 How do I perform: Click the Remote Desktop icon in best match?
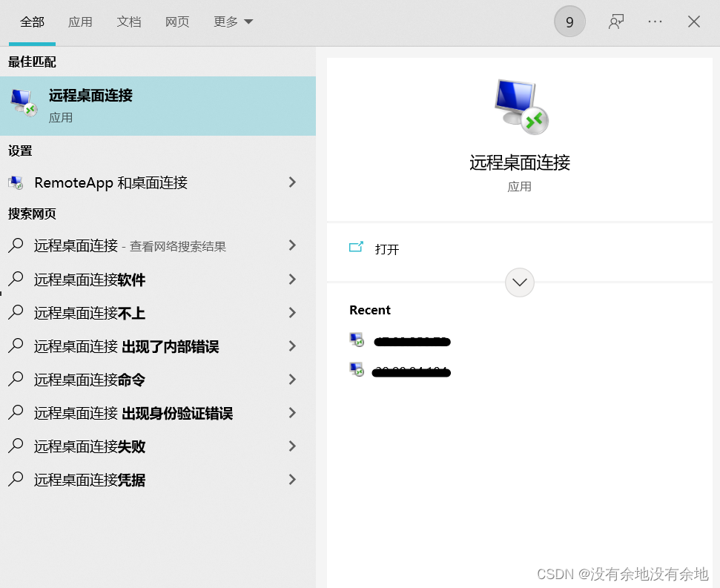point(24,103)
